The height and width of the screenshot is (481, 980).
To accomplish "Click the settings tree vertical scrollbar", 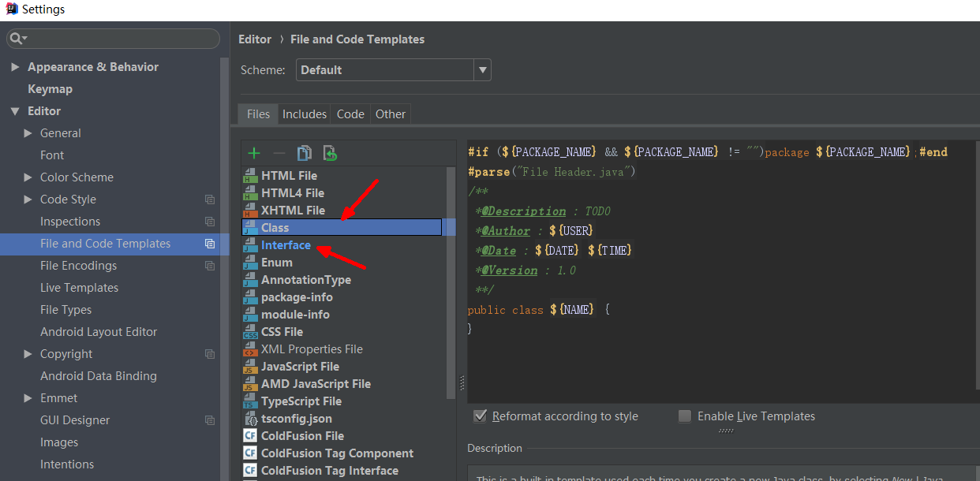I will tap(224, 268).
